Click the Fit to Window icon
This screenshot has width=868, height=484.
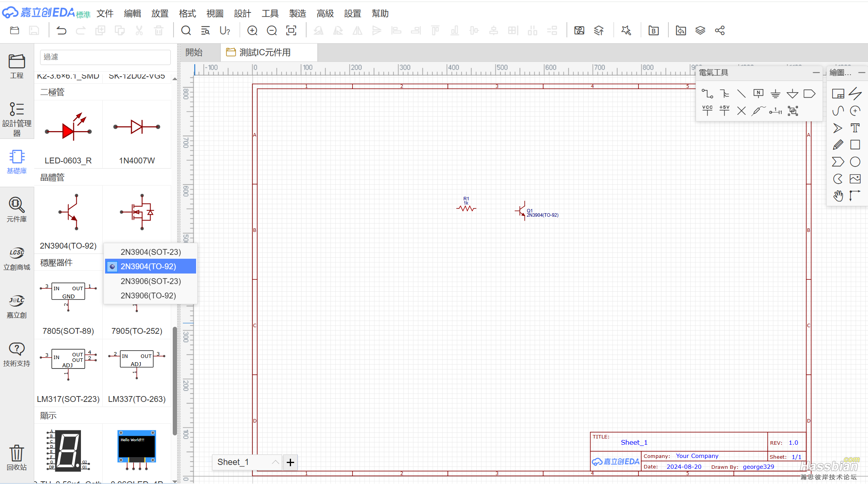pyautogui.click(x=291, y=30)
